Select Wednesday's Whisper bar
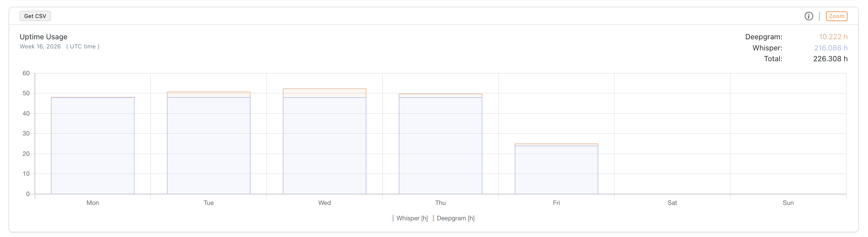 325,145
